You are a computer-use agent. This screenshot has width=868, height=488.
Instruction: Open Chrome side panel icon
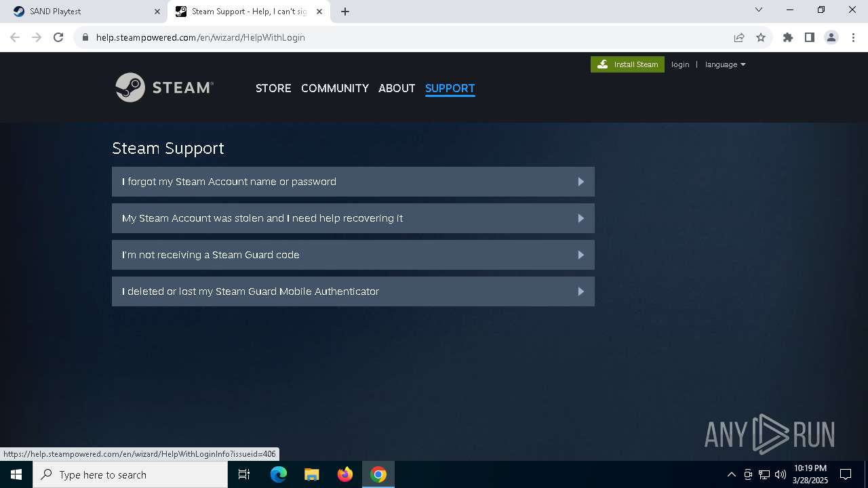tap(810, 37)
